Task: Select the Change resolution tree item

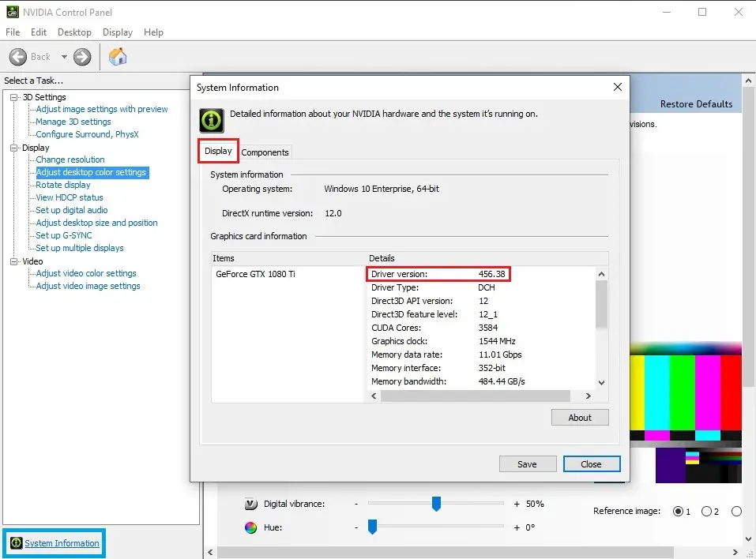Action: (x=70, y=159)
